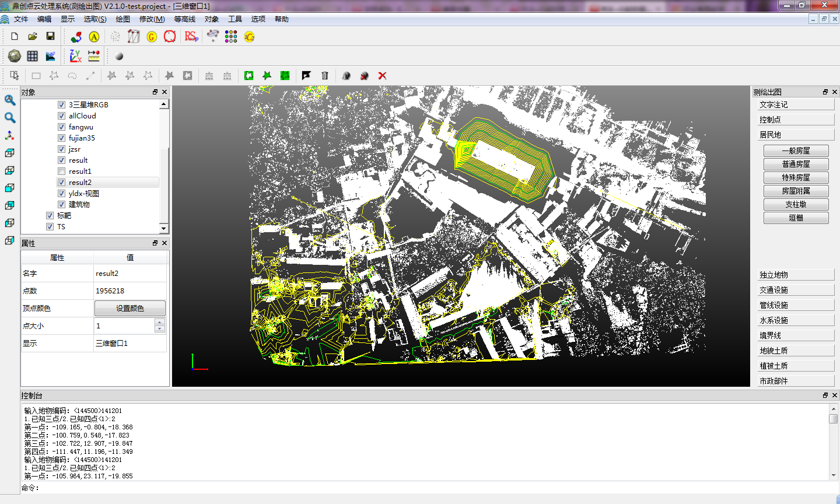Click the save project floppy disk icon

pos(50,36)
